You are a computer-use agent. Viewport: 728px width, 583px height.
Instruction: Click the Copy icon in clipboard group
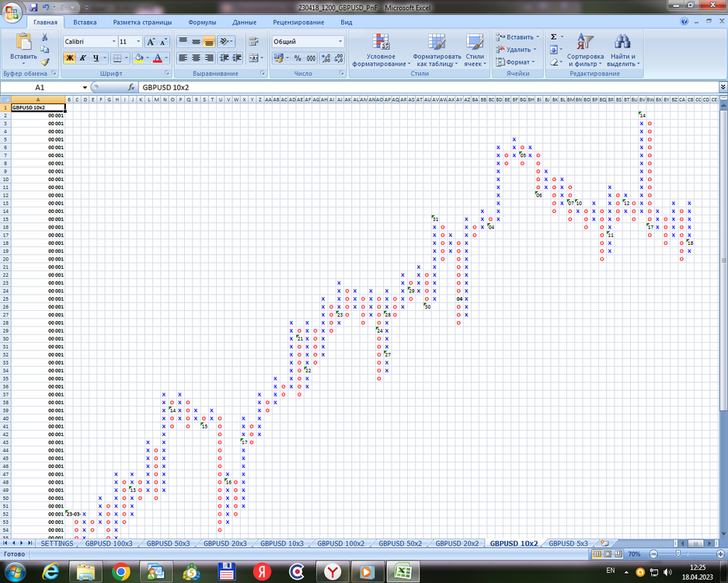pos(44,49)
